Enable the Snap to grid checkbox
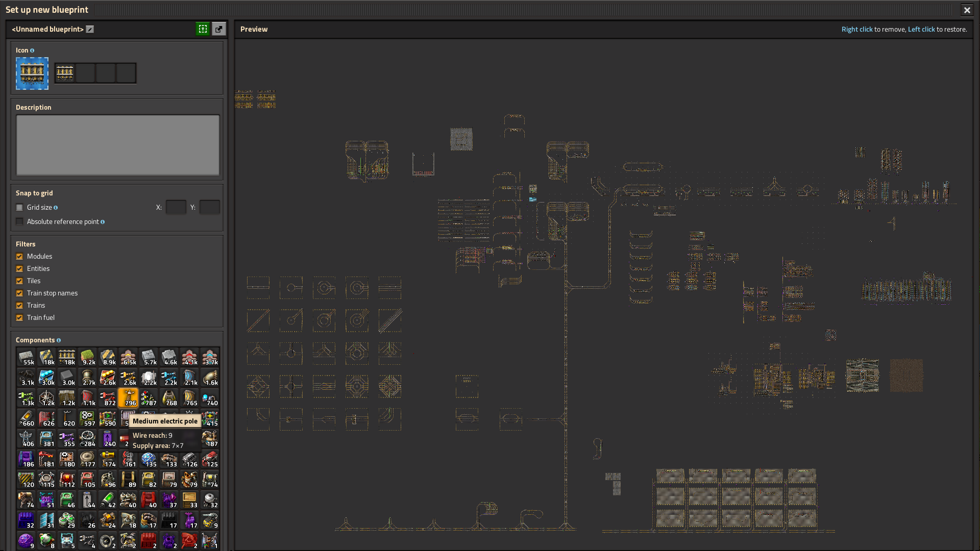 pos(19,207)
